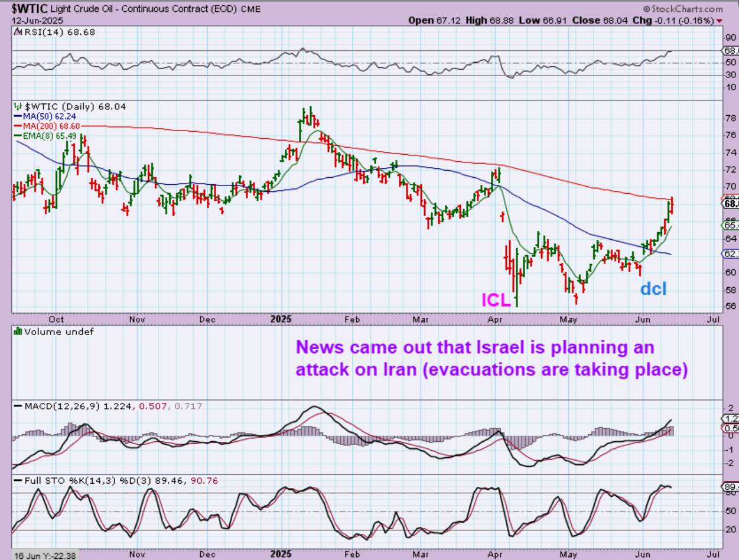739x560 pixels.
Task: Click the bar icon beside Volume undef
Action: (x=17, y=332)
